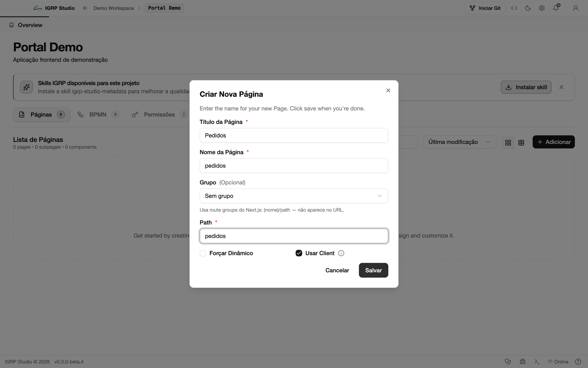The image size is (588, 368).
Task: Uncheck the Usar Client checkbox
Action: pos(299,253)
